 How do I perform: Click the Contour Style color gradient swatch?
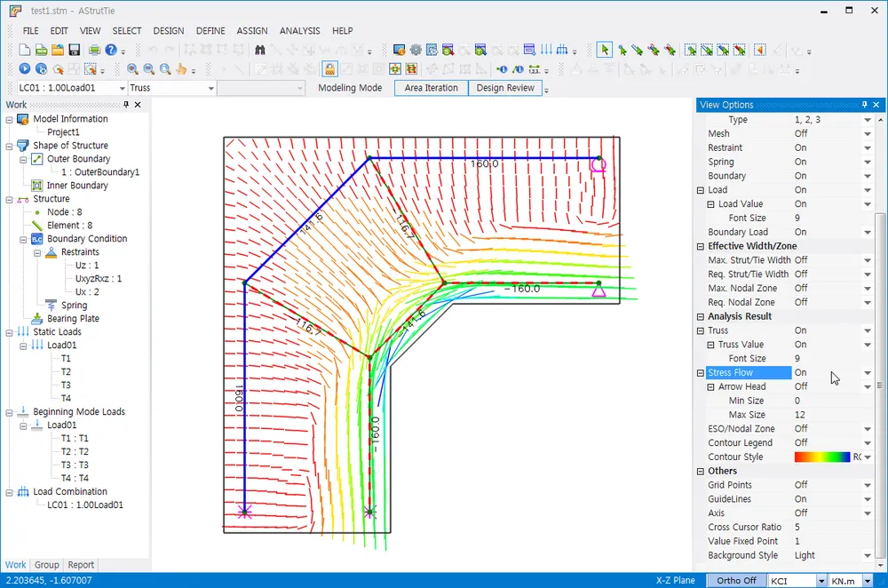point(821,457)
